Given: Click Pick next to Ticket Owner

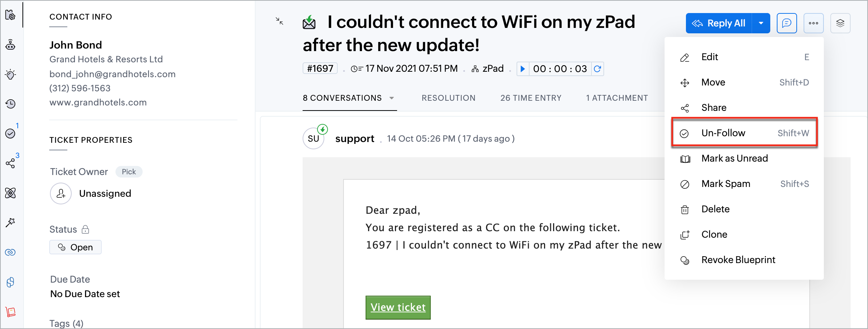Looking at the screenshot, I should 128,172.
